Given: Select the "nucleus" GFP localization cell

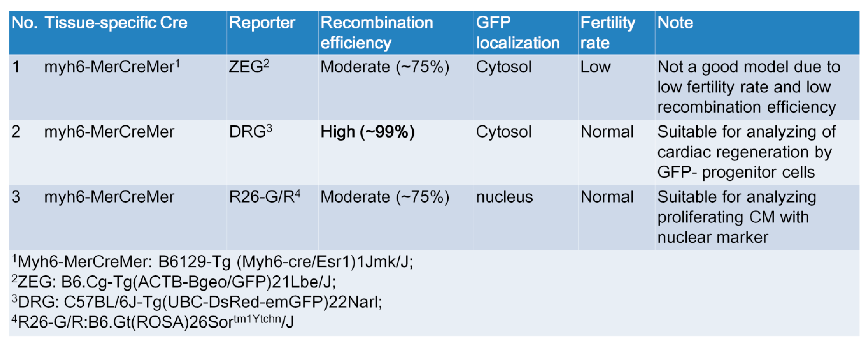Looking at the screenshot, I should tap(504, 197).
